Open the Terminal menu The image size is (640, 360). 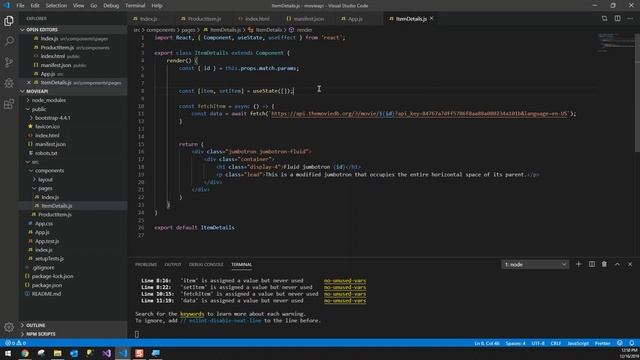135,6
